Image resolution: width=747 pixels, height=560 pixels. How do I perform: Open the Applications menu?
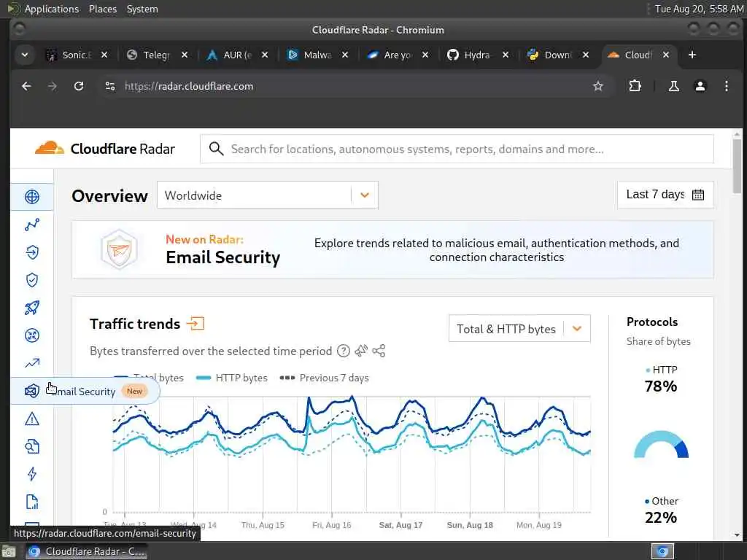[52, 9]
